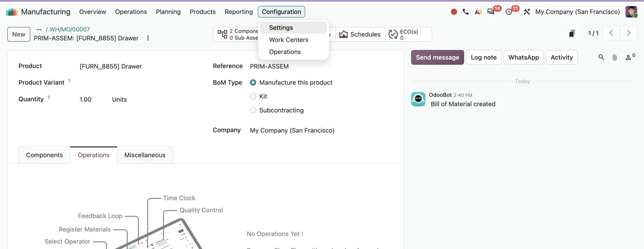Click the Manufacturing app logo icon
The image size is (644, 249).
tap(12, 12)
